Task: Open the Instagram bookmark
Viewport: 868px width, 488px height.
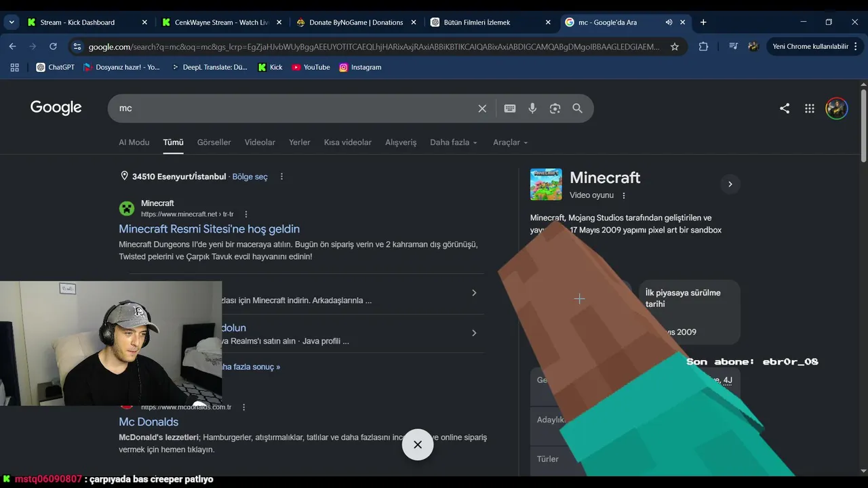Action: (x=360, y=67)
